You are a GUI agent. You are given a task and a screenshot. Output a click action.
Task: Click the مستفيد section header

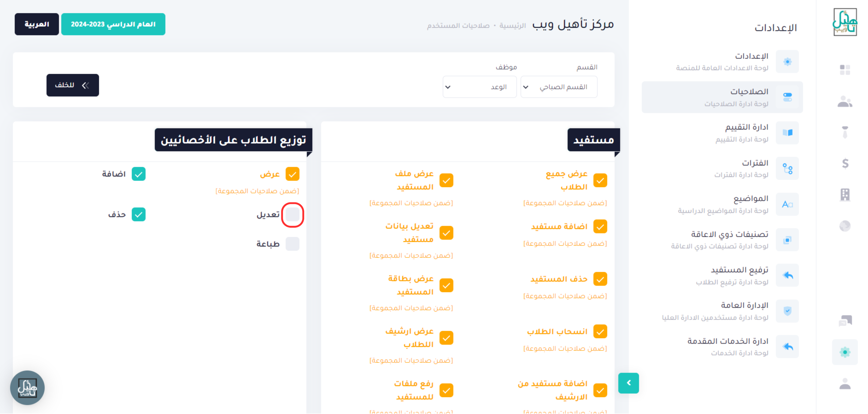point(593,140)
